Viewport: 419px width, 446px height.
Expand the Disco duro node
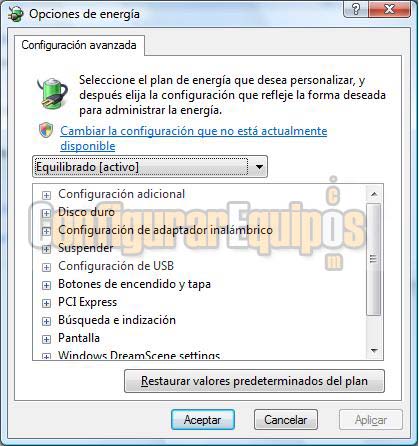tap(46, 213)
